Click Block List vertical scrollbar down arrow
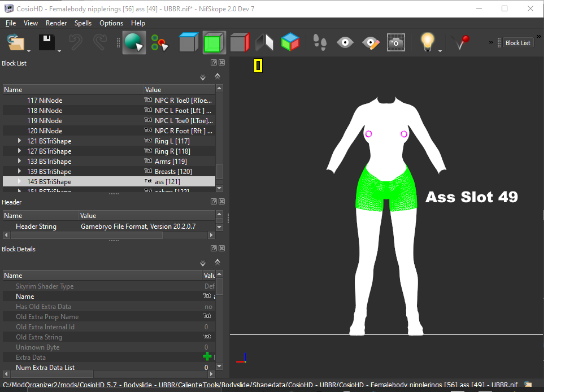This screenshot has width=587, height=392. [x=219, y=188]
